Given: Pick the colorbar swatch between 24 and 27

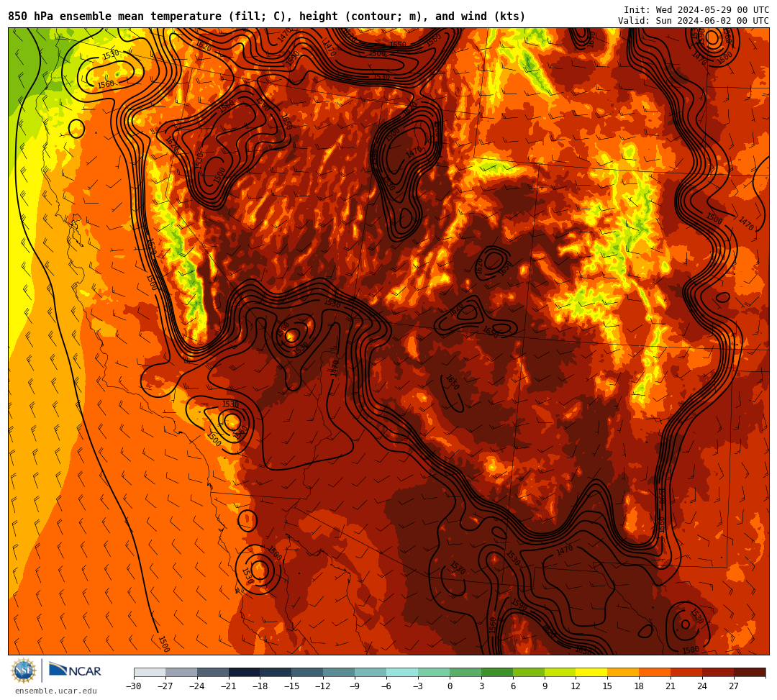Looking at the screenshot, I should pyautogui.click(x=718, y=672).
